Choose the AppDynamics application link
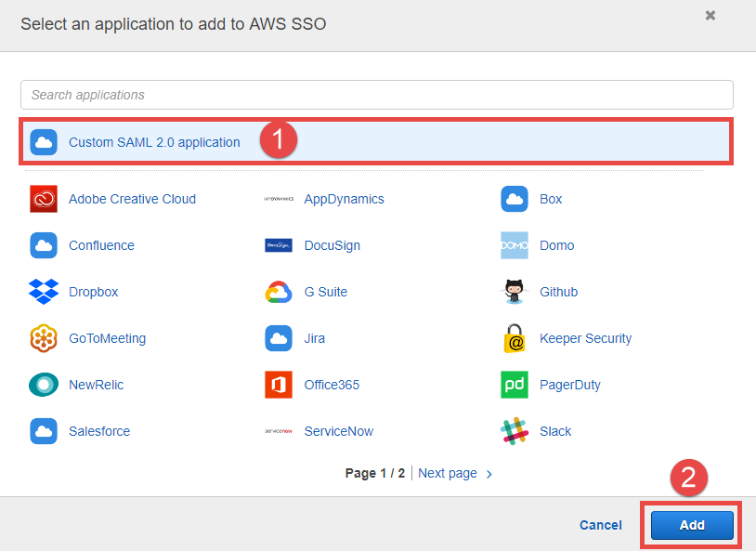Screen dimensions: 756x551 [345, 199]
